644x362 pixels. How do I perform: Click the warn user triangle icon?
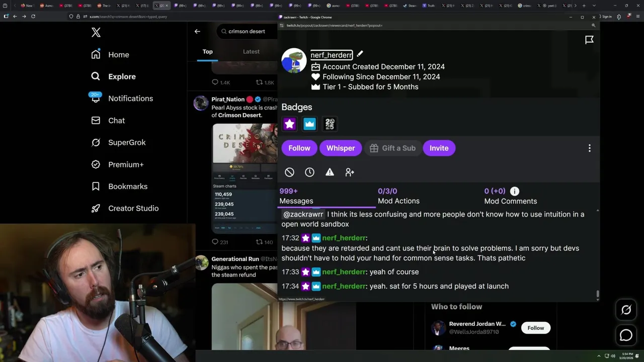point(330,172)
